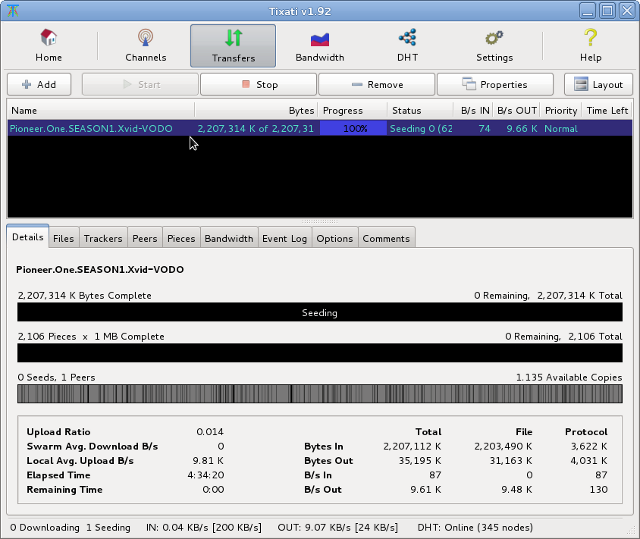Sort transfers by Name column
This screenshot has width=640, height=539.
pos(101,111)
